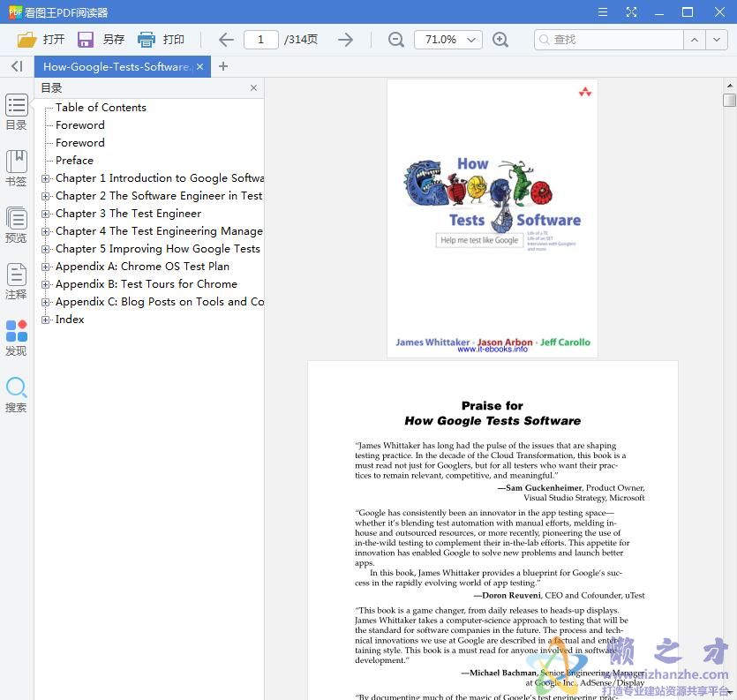Click the 查找 search field
737x700 pixels.
point(609,40)
